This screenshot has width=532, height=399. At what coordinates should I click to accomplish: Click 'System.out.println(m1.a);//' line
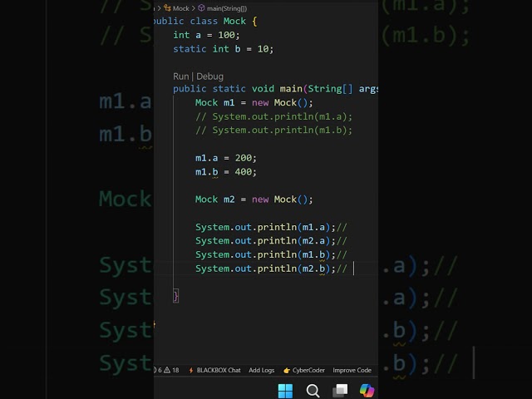[x=271, y=227]
